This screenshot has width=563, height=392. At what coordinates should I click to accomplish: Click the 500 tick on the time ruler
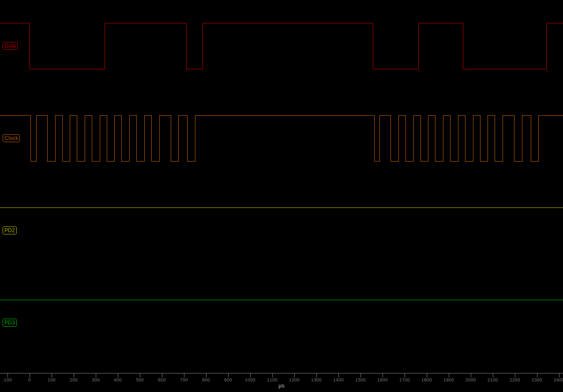(x=140, y=379)
